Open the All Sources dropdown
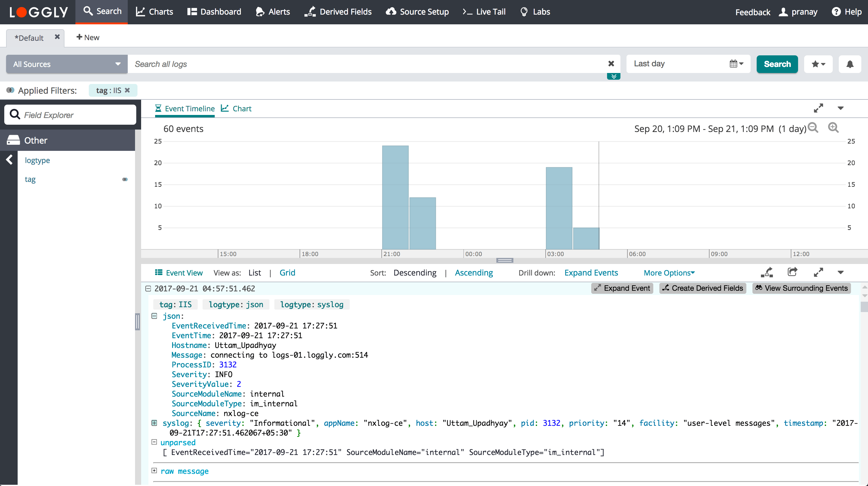The image size is (868, 486). pos(67,64)
